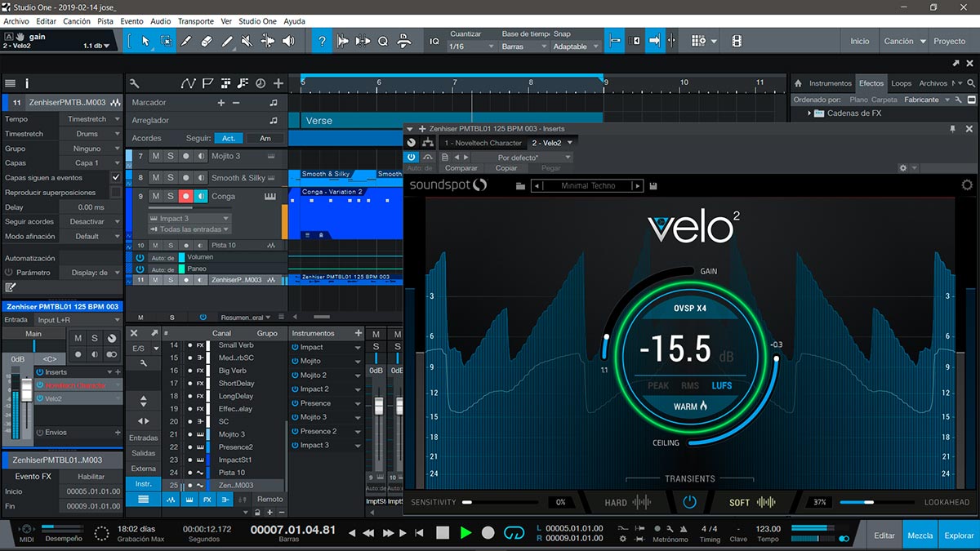The width and height of the screenshot is (980, 551).
Task: Switch to the Instrumentos browser tab
Action: coord(830,83)
